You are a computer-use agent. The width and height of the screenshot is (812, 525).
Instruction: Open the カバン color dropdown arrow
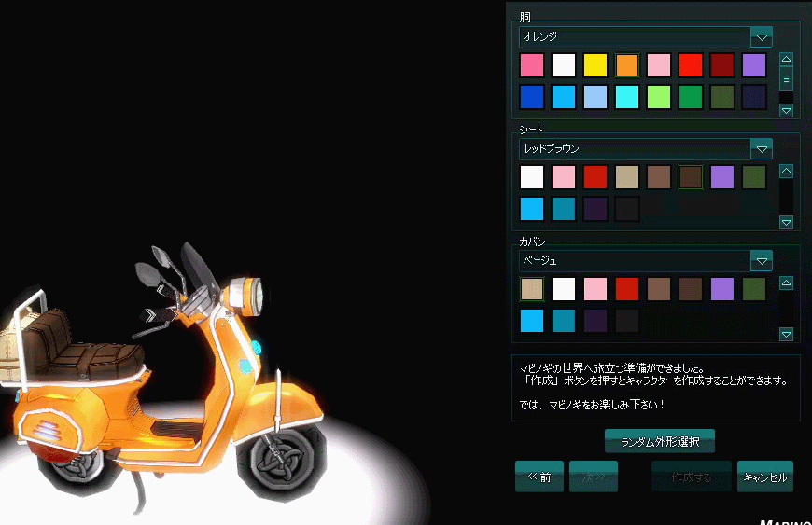coord(762,261)
